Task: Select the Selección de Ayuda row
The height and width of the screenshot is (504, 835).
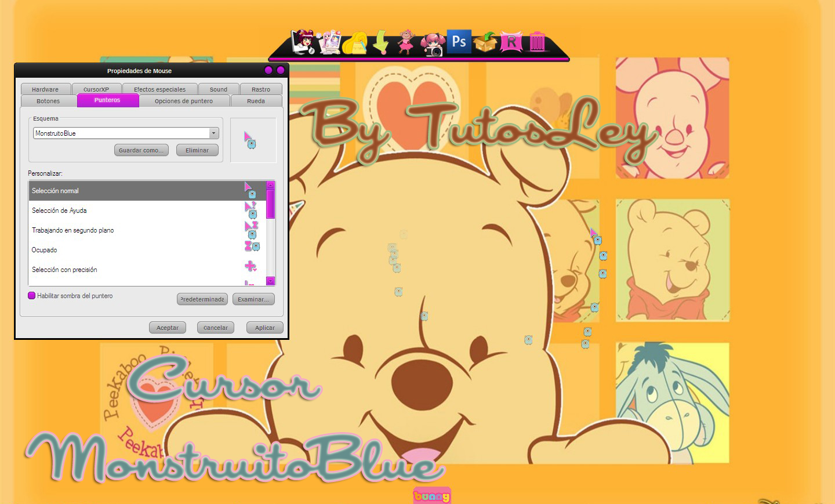Action: pyautogui.click(x=147, y=211)
